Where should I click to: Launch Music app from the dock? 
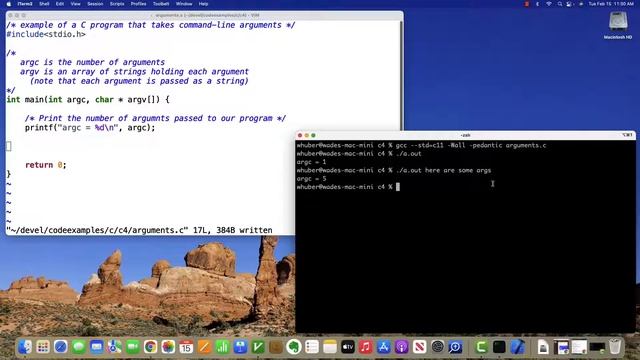pyautogui.click(x=365, y=347)
